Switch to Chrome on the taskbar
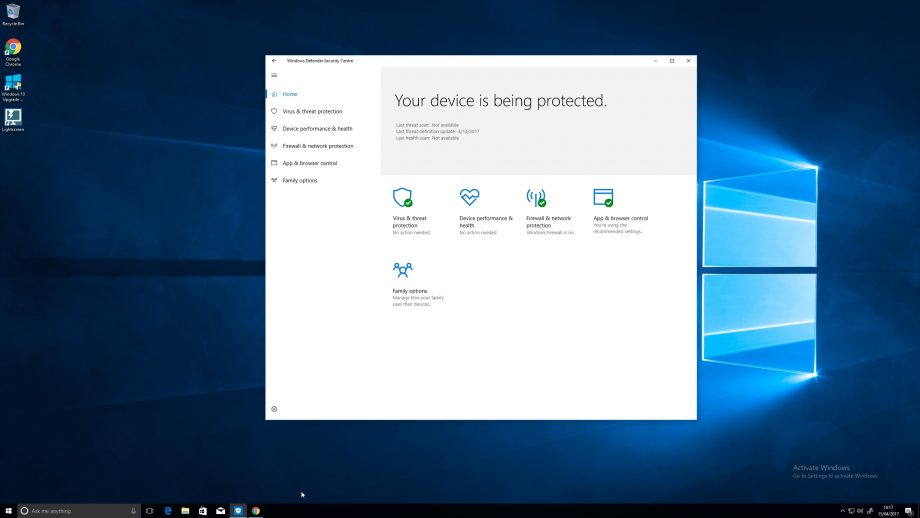 256,511
